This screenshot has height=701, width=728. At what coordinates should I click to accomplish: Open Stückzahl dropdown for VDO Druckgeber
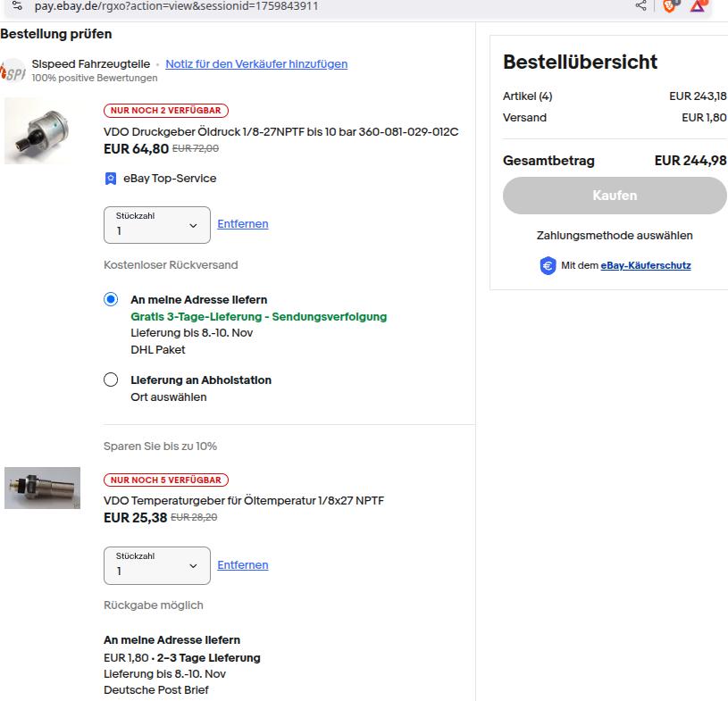(157, 225)
